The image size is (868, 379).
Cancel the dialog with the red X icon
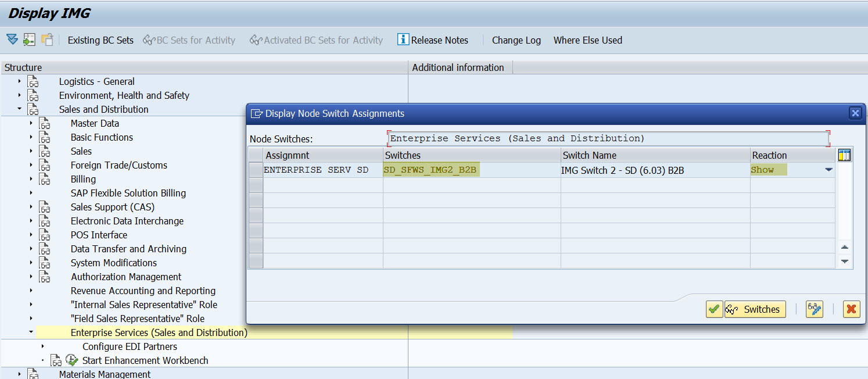pos(851,309)
